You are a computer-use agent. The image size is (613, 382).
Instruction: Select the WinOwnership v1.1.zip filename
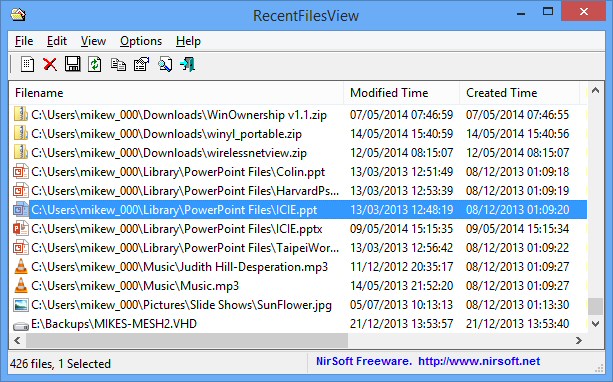click(179, 115)
